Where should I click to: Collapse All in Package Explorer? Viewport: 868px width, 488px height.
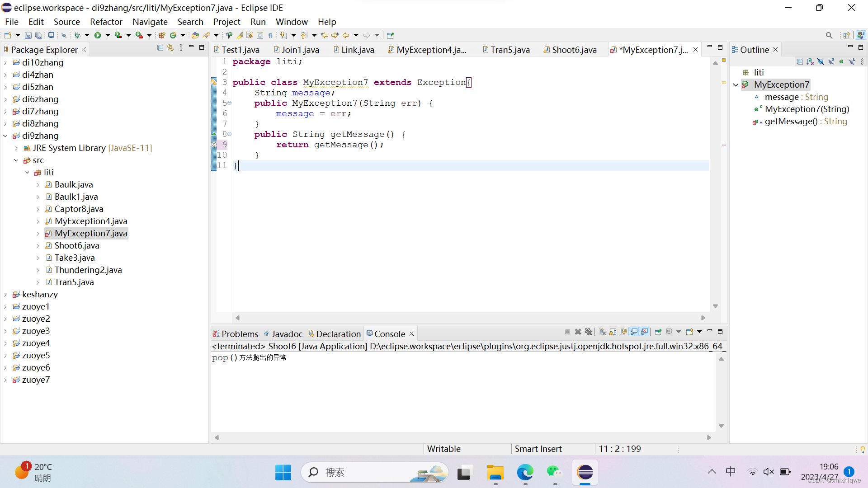160,48
